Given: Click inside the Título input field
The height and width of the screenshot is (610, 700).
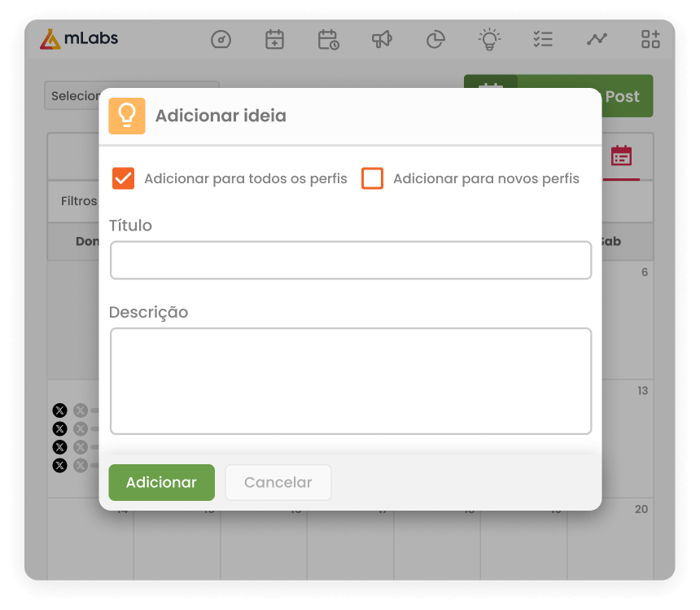Looking at the screenshot, I should [350, 260].
